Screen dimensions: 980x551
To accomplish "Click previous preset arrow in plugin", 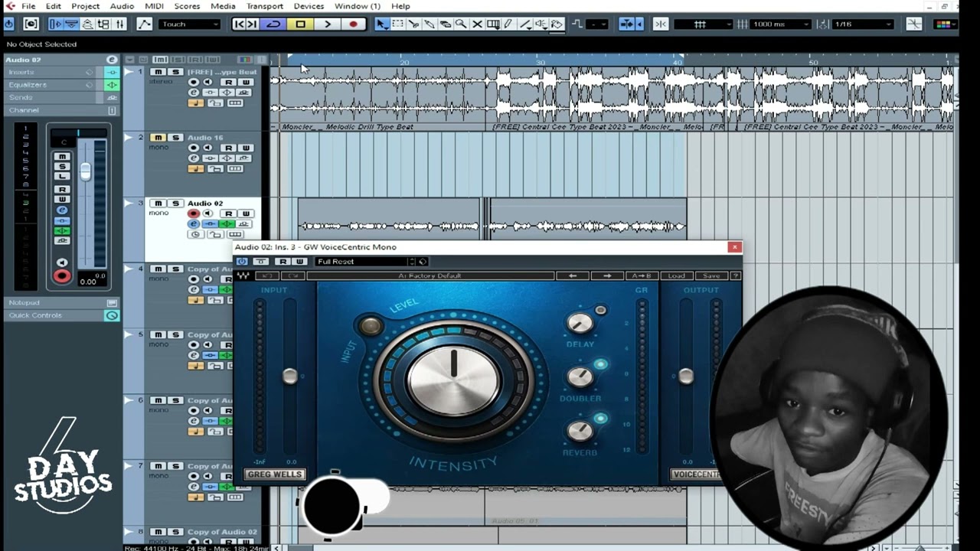I will (x=572, y=276).
